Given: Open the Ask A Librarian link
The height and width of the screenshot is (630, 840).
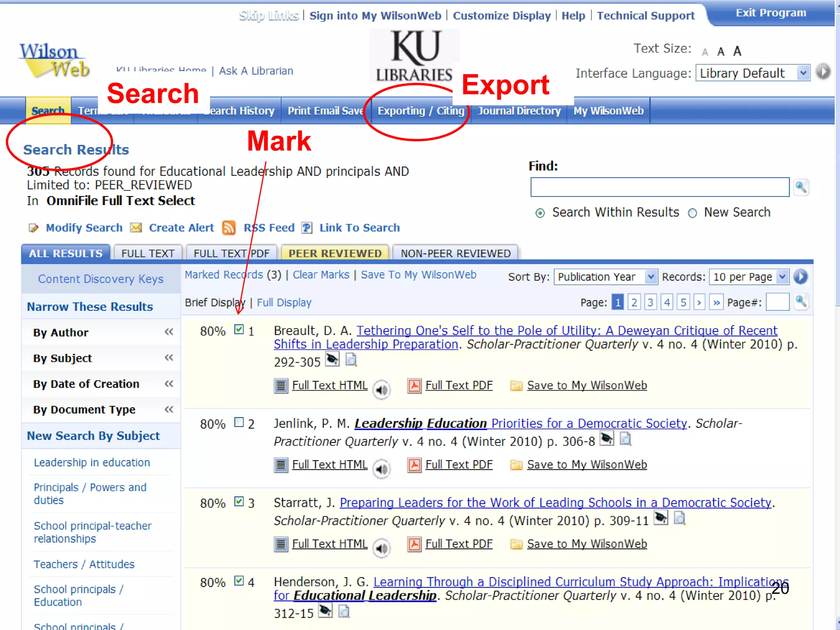Looking at the screenshot, I should pos(256,71).
